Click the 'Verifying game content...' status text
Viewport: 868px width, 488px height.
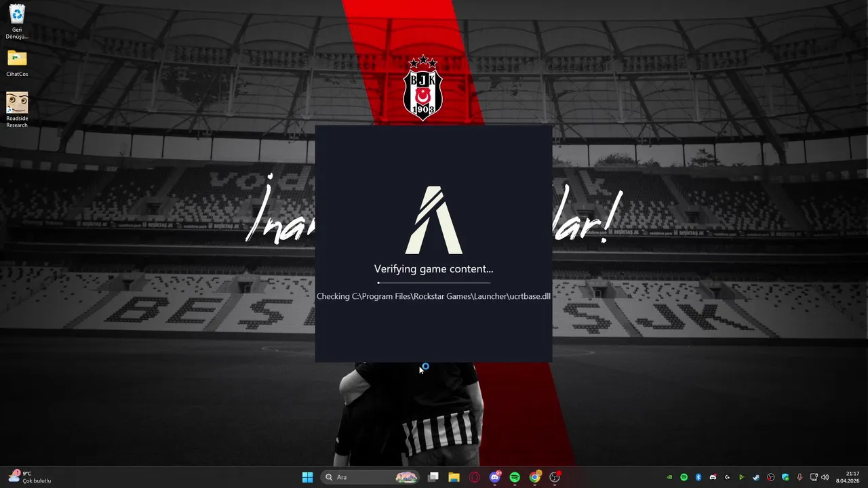pyautogui.click(x=434, y=269)
